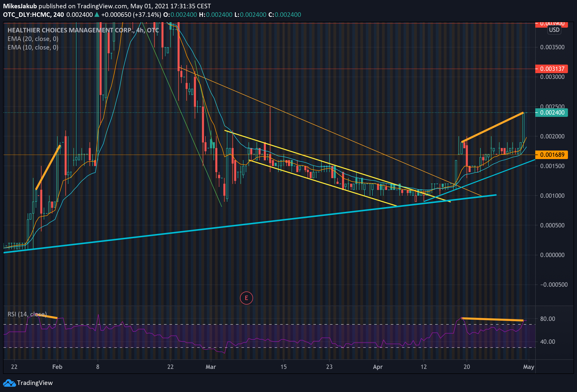Click the Apr date label on time axis
This screenshot has width=577, height=392.
click(378, 367)
